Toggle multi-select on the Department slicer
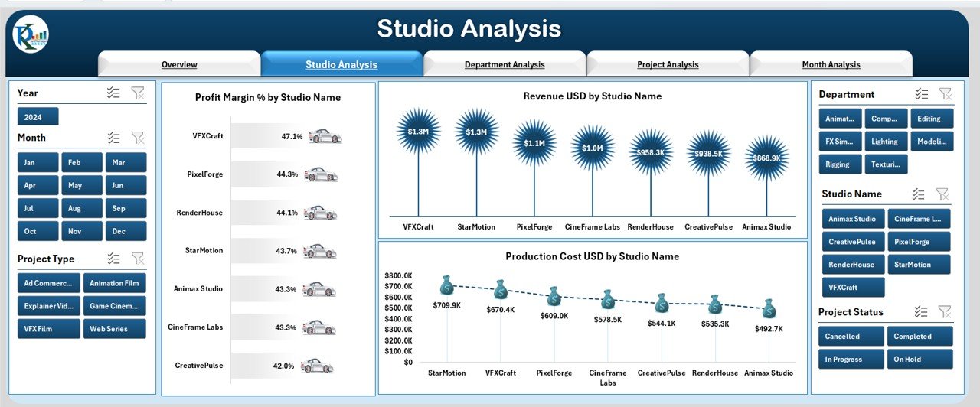Viewport: 980px width, 407px height. [922, 94]
